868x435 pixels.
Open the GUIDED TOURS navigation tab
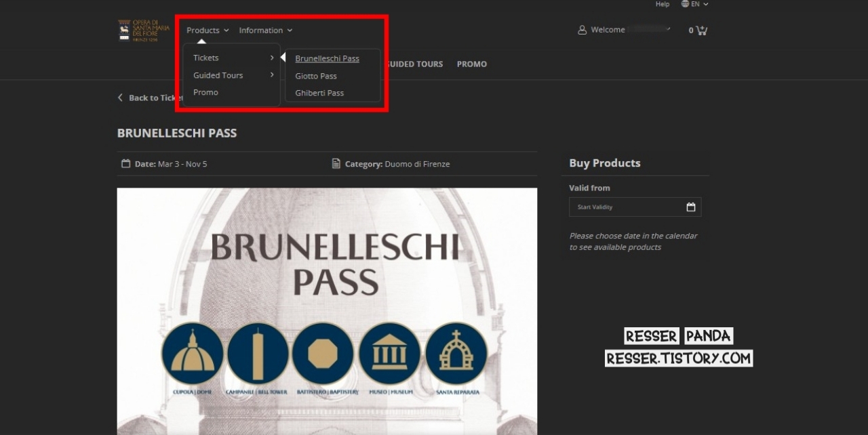click(x=414, y=64)
